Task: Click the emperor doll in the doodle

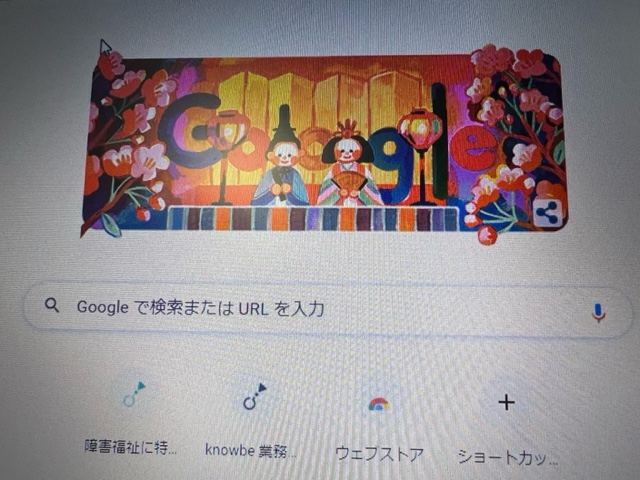Action: point(281,158)
